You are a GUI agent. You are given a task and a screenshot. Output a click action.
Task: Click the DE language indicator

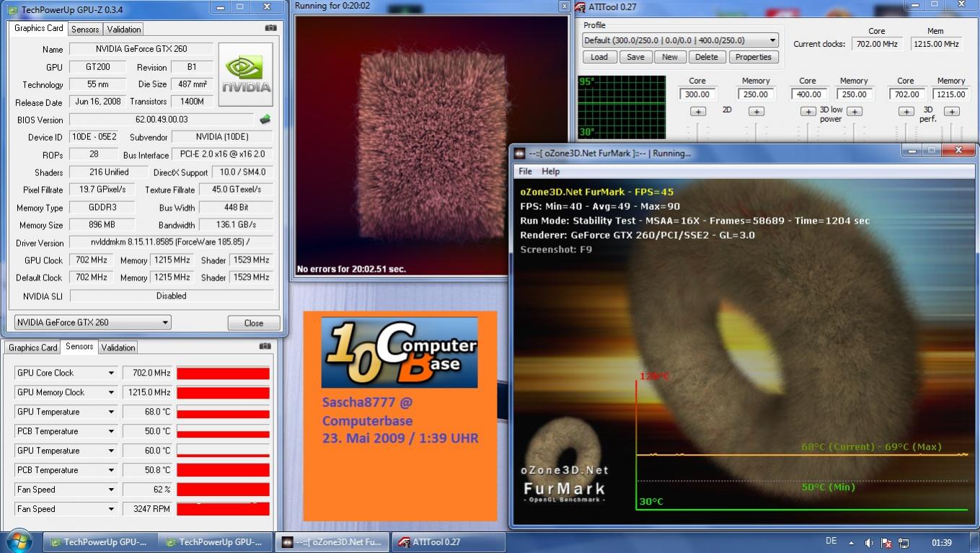click(831, 541)
